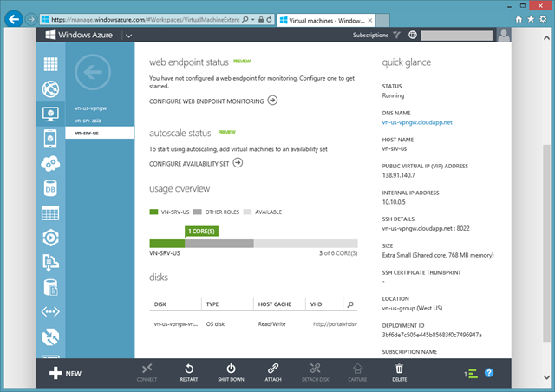
Task: Open browser address bar search dropdown
Action: pyautogui.click(x=252, y=19)
